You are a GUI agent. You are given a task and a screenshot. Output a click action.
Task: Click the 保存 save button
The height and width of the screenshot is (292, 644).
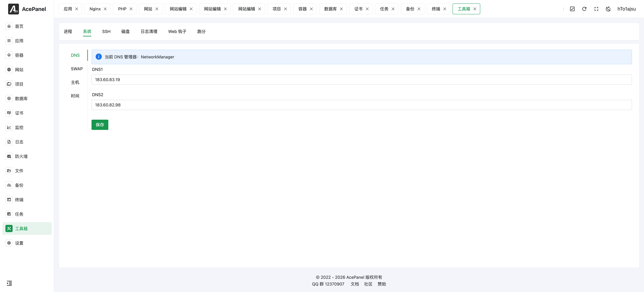[100, 125]
